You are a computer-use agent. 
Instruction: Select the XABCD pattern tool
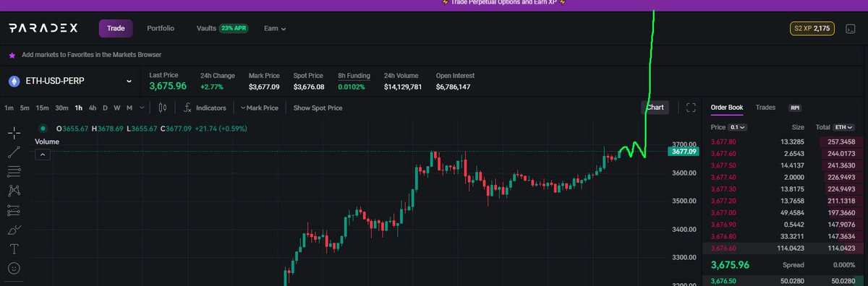click(14, 191)
